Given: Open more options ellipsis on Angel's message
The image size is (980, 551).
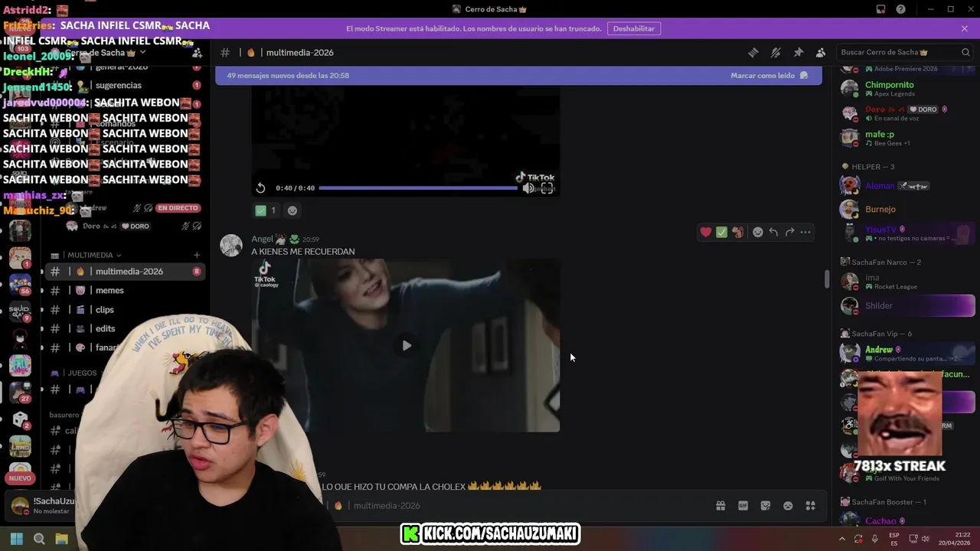Looking at the screenshot, I should (805, 232).
